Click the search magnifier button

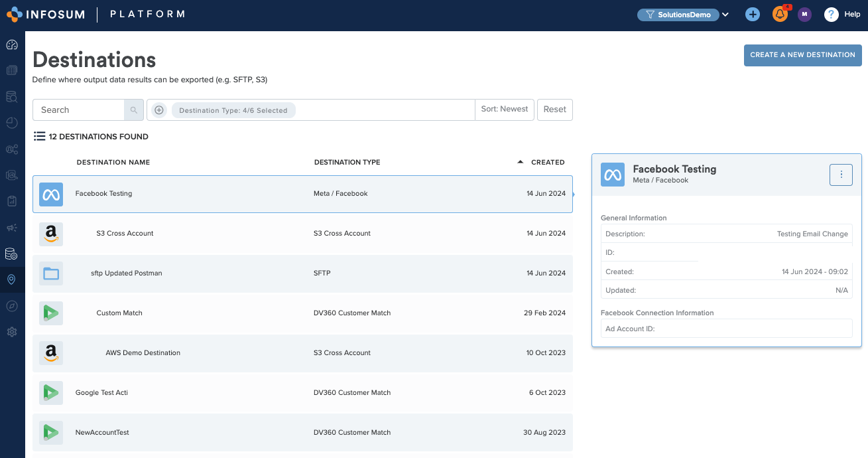click(x=134, y=110)
